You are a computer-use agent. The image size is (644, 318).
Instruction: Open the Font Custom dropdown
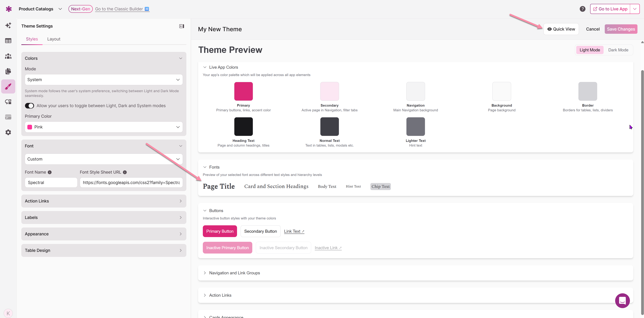tap(104, 159)
